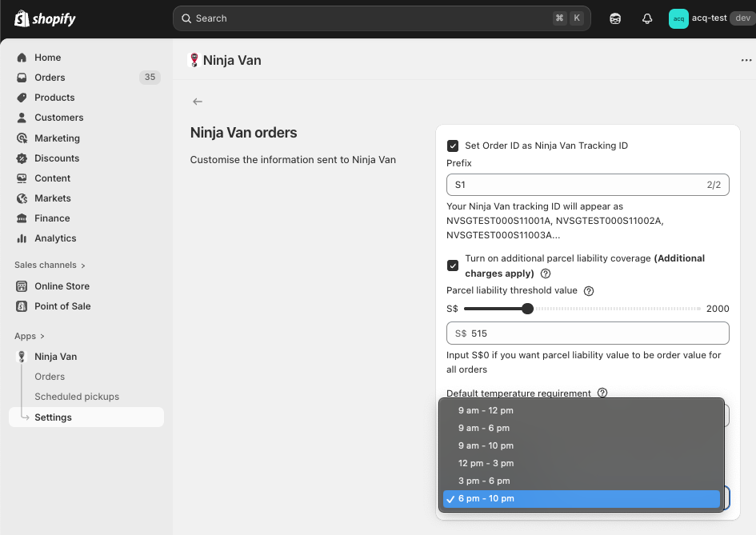
Task: Uncheck Set Order ID as Tracking ID
Action: point(453,146)
